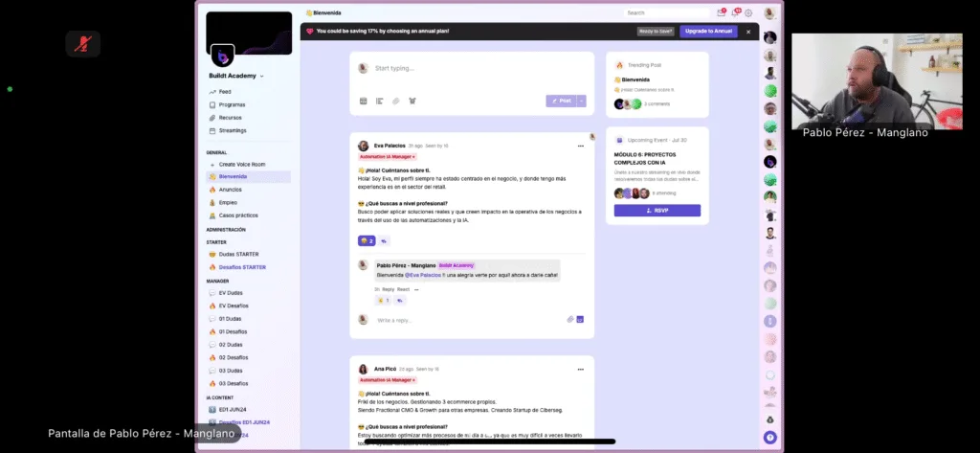Click the help icon below the member list

click(770, 438)
